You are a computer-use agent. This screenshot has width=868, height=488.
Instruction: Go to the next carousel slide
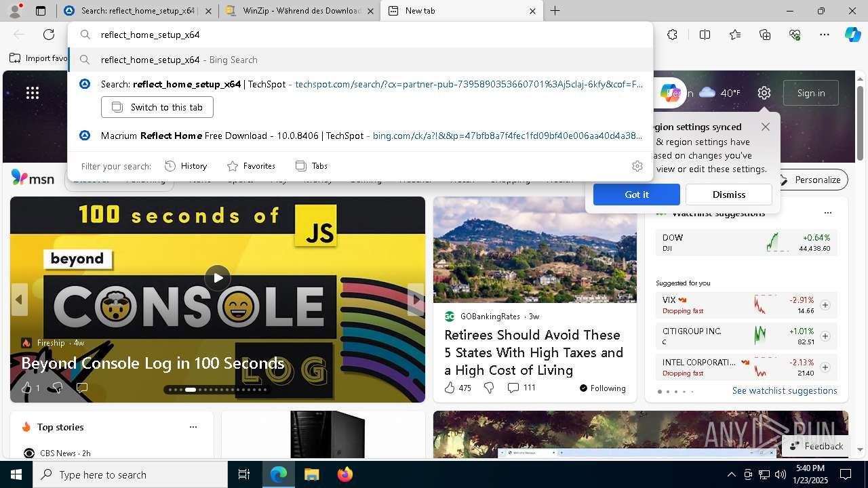tap(416, 299)
